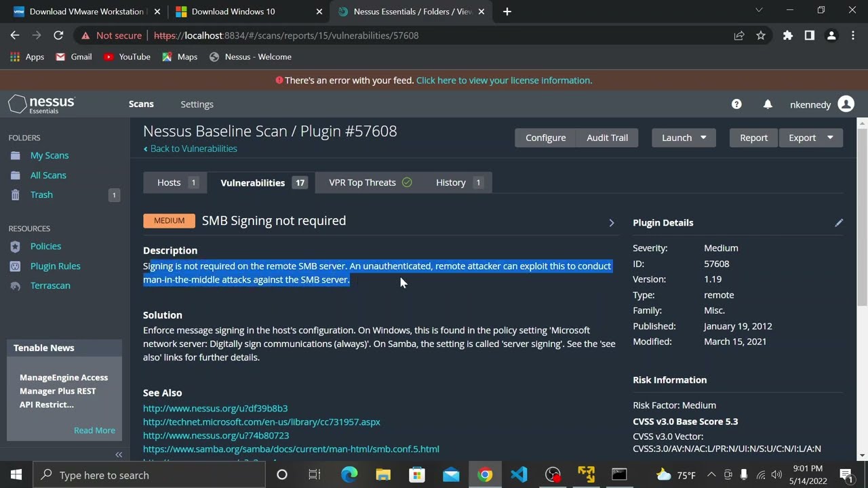
Task: Go back in browser history
Action: 15,35
